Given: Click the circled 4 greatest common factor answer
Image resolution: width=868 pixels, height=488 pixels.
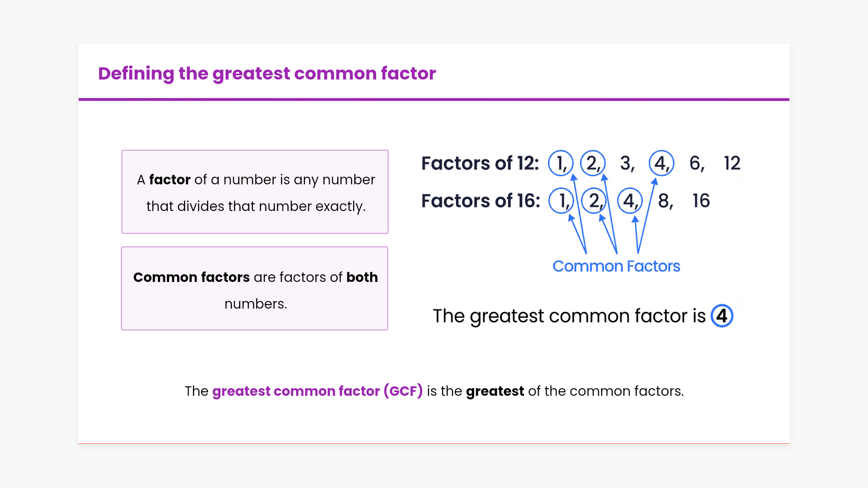Looking at the screenshot, I should coord(722,316).
